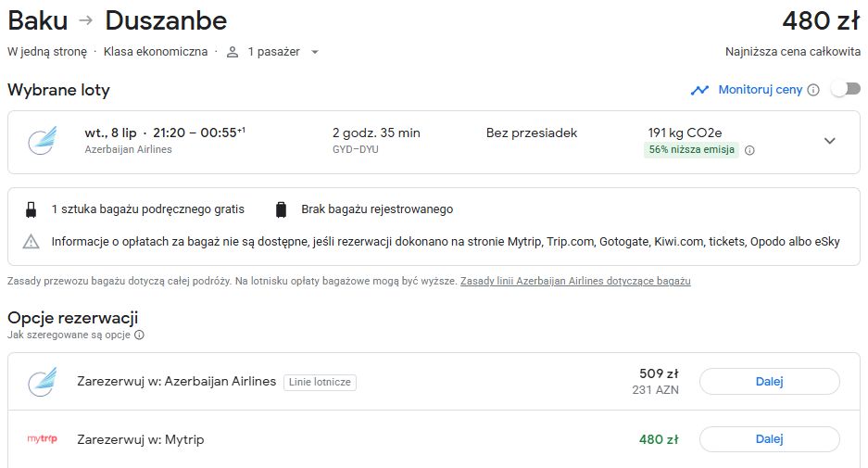This screenshot has width=868, height=468.
Task: Click the price tracking graph icon
Action: coord(699,90)
